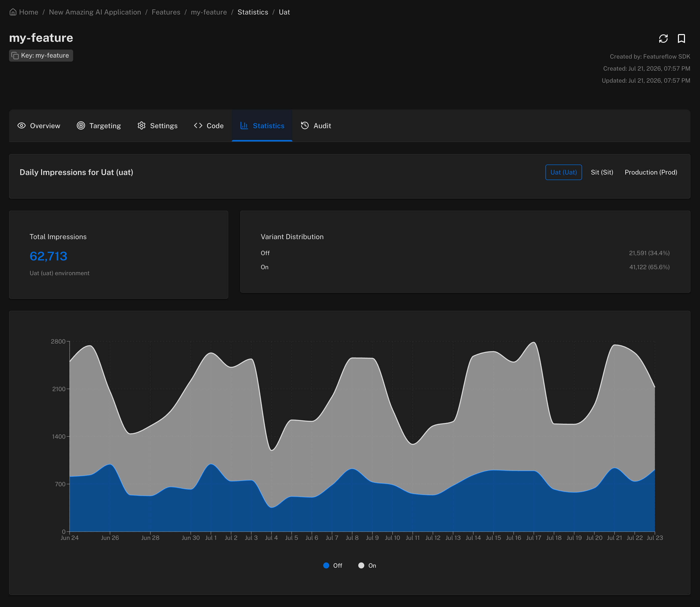Switch to the Targeting tab
Image resolution: width=700 pixels, height=607 pixels.
pyautogui.click(x=99, y=126)
